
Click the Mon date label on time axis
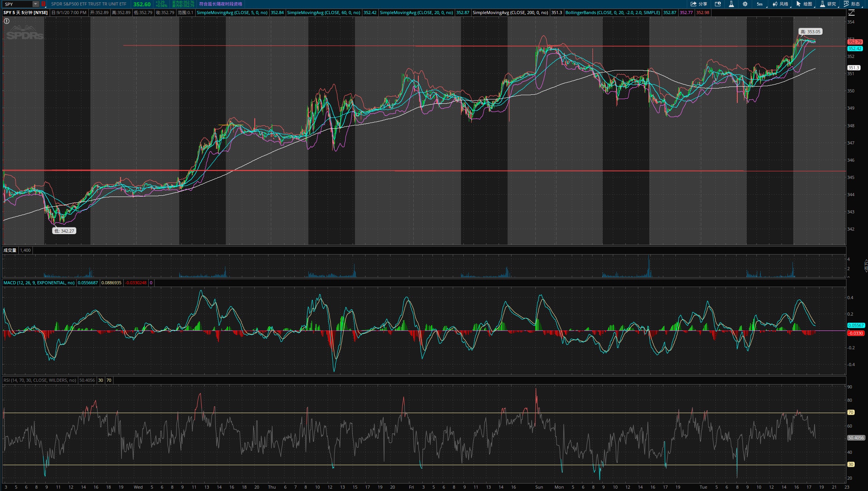(559, 487)
